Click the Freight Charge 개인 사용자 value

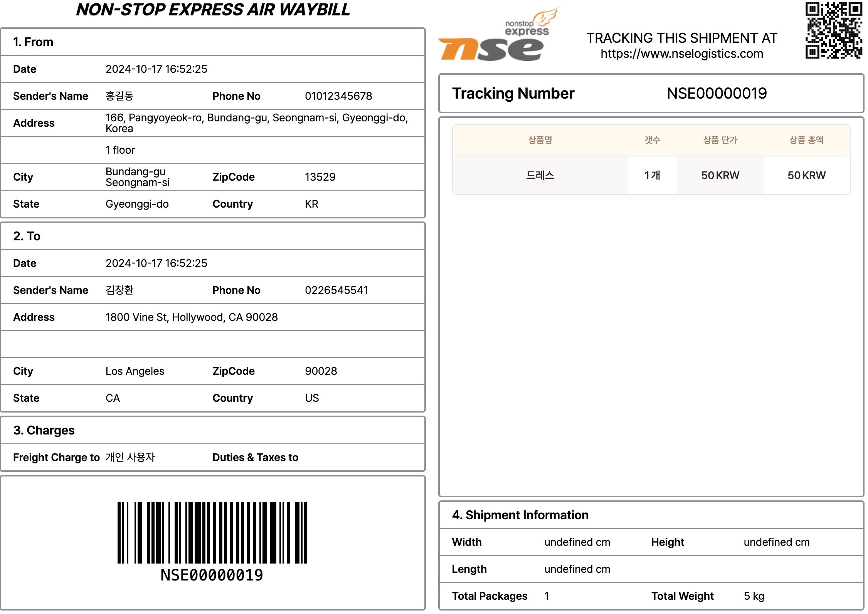point(130,457)
